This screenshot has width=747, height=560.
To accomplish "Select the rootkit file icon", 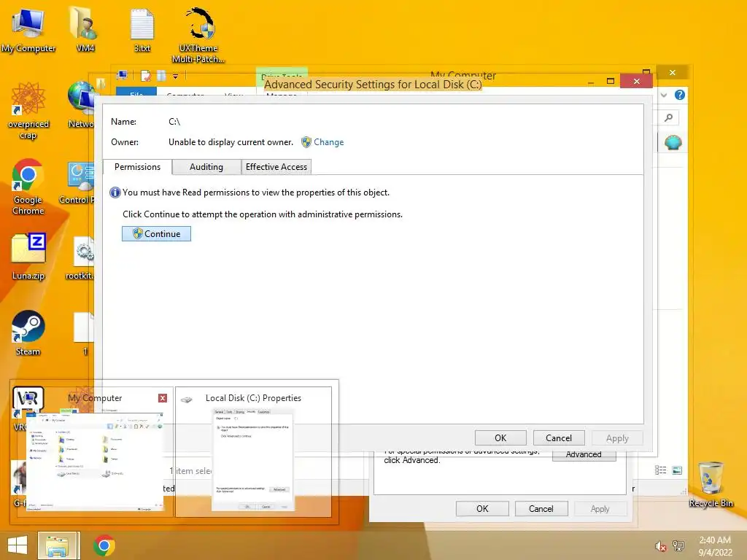I will [82, 257].
